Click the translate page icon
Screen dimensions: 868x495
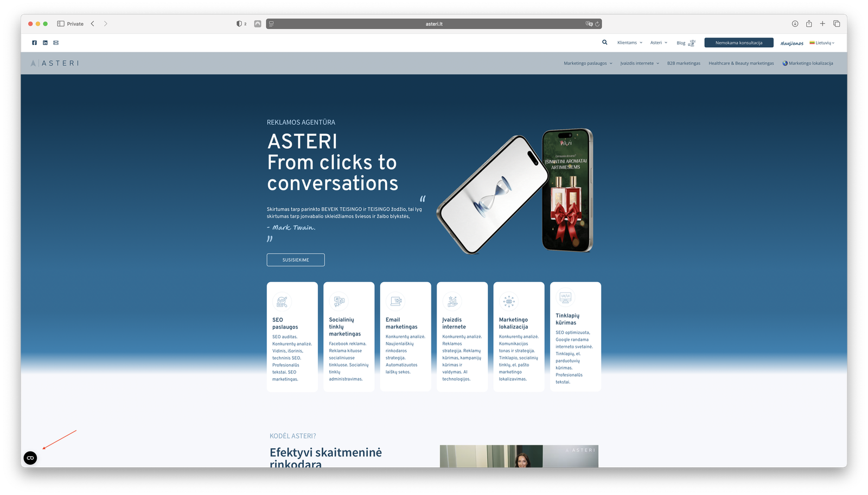click(x=589, y=24)
